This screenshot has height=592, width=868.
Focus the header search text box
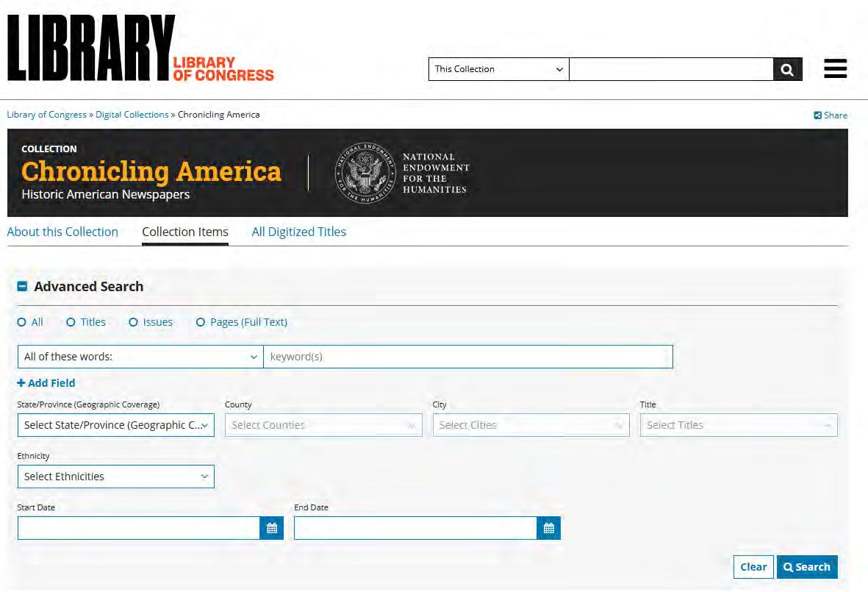click(x=671, y=69)
